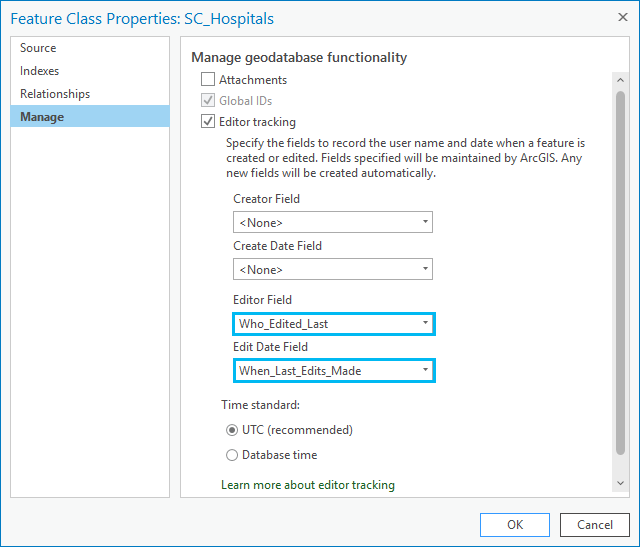Close the Feature Class Properties dialog

622,17
